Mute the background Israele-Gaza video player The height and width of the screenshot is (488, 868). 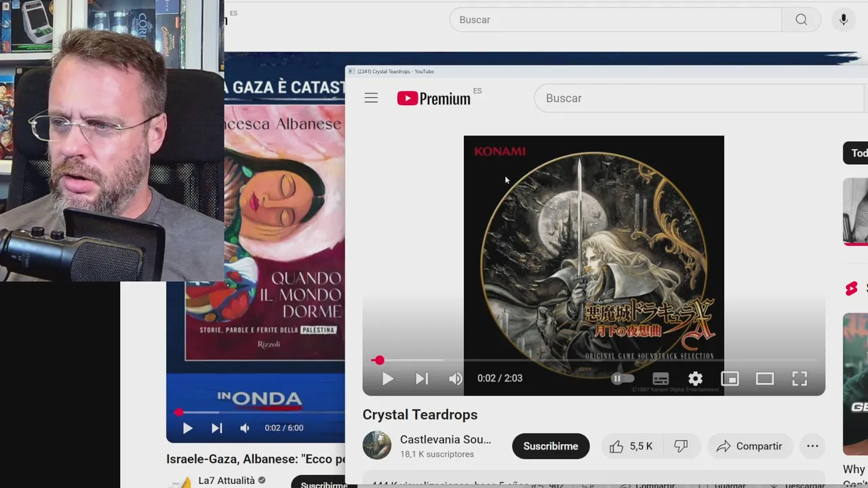click(245, 428)
